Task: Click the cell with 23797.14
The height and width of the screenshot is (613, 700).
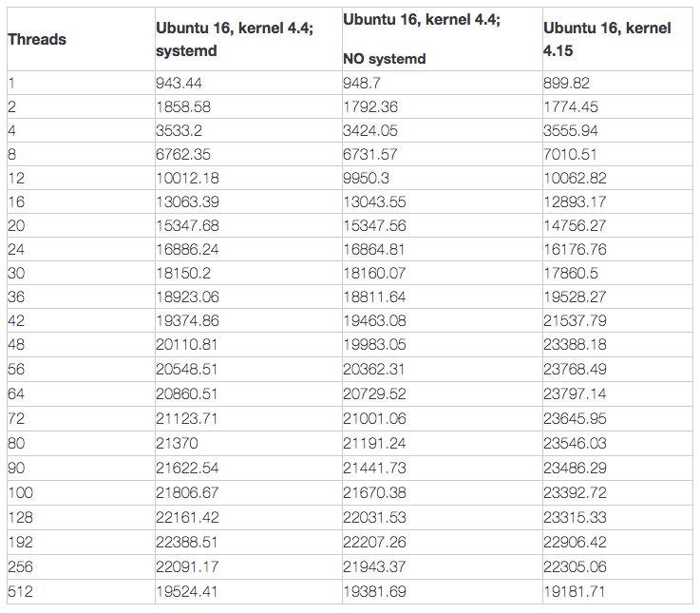Action: (575, 393)
